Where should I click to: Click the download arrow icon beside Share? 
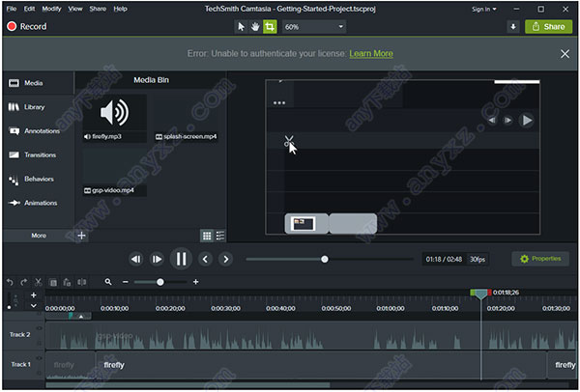pyautogui.click(x=513, y=27)
